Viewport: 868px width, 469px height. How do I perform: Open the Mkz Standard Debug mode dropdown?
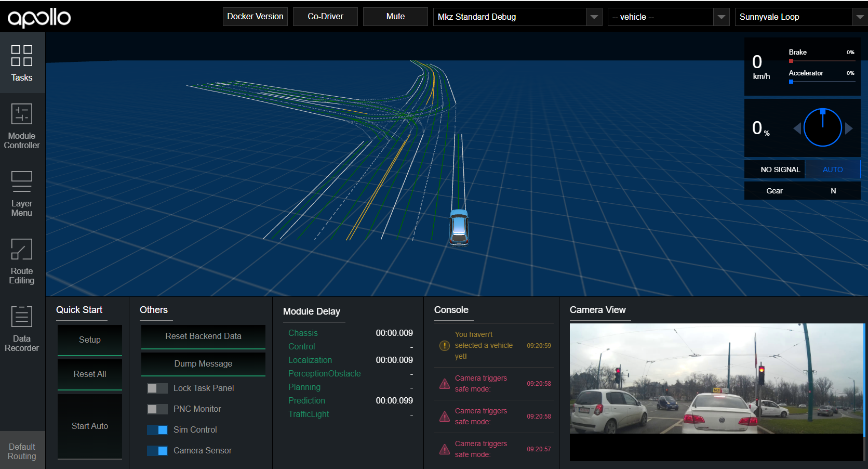(x=594, y=17)
